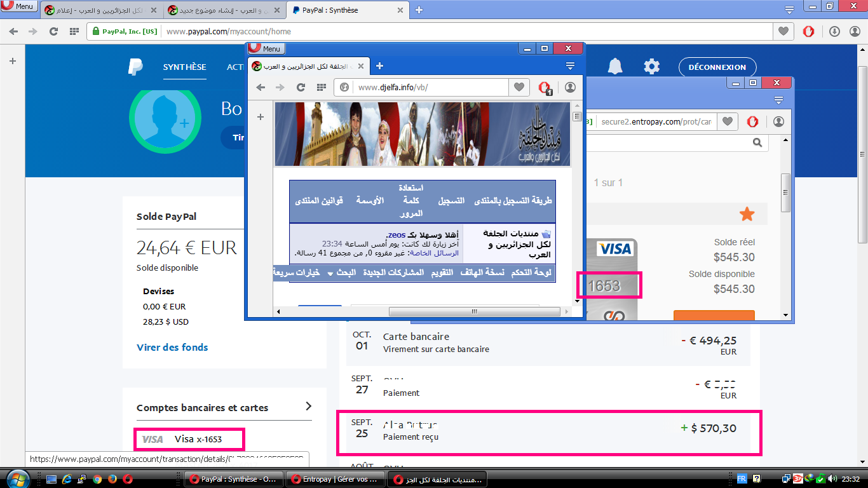The width and height of the screenshot is (868, 488).
Task: Switch to the Entropay taskbar button
Action: [335, 479]
